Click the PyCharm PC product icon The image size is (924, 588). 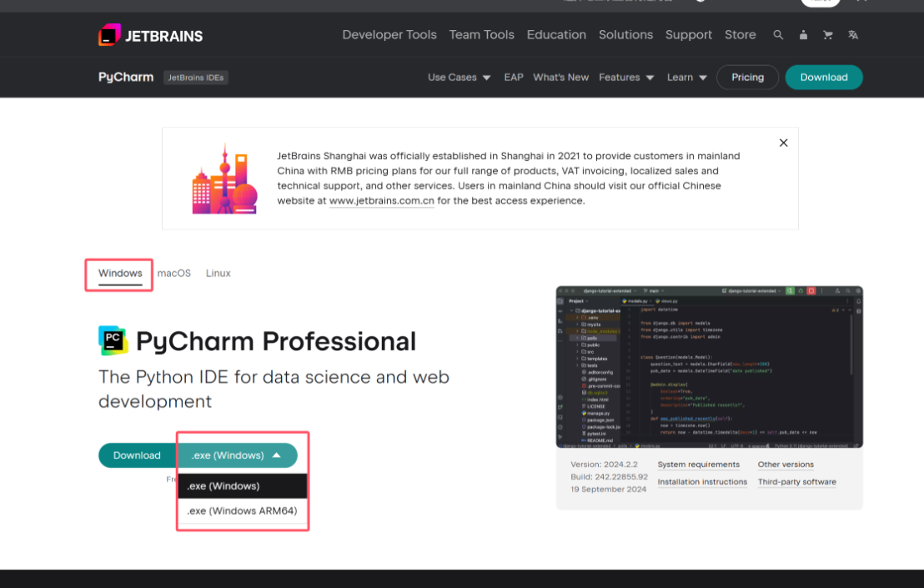113,340
